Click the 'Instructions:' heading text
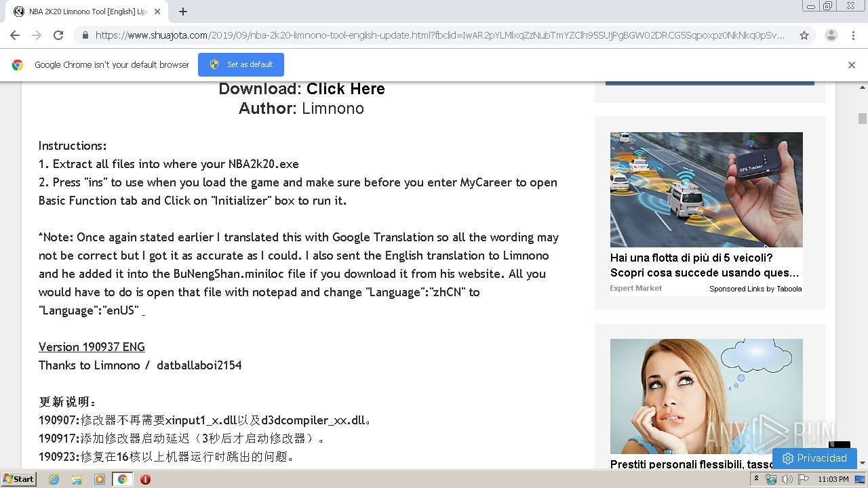Image resolution: width=868 pixels, height=488 pixels. coord(73,146)
